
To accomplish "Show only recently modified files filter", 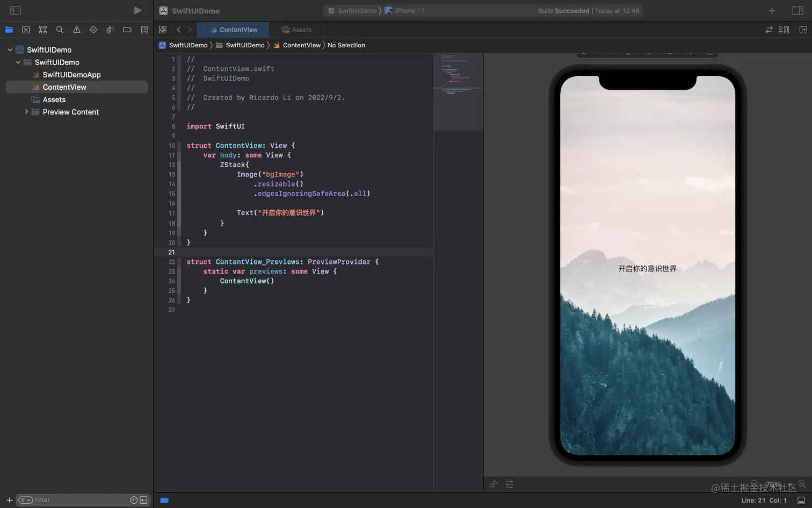I will pyautogui.click(x=134, y=500).
